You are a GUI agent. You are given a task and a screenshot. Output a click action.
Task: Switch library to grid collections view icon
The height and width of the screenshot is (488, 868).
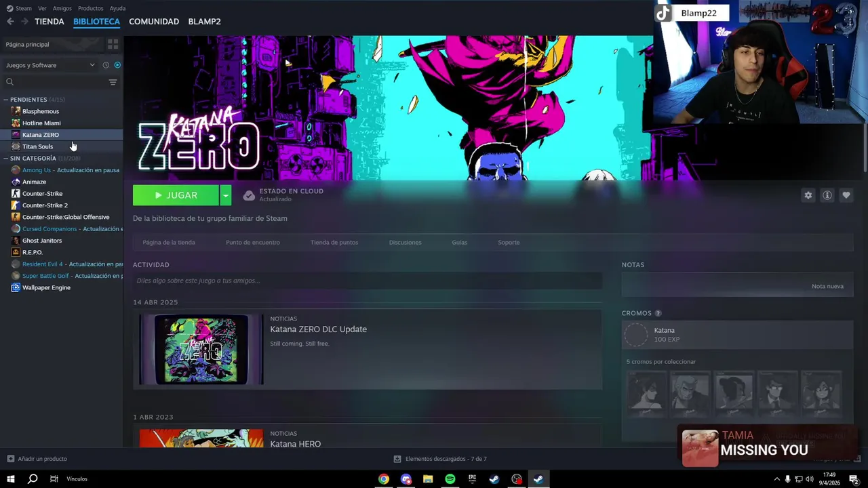click(113, 44)
